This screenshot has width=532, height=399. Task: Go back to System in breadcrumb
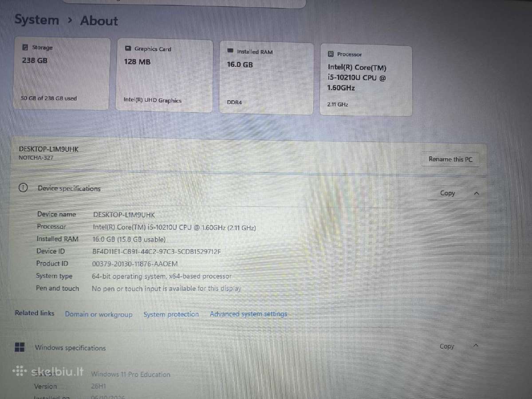pos(37,20)
